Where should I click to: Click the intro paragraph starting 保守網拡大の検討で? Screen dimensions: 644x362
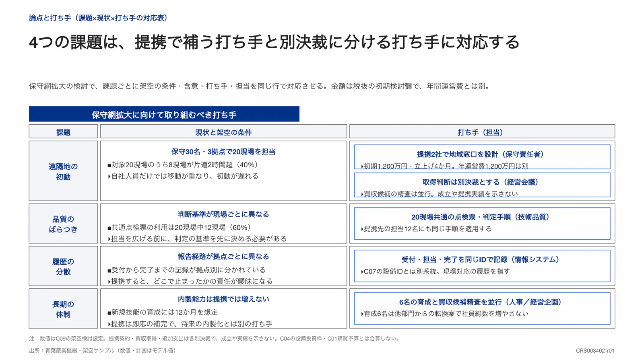[260, 86]
